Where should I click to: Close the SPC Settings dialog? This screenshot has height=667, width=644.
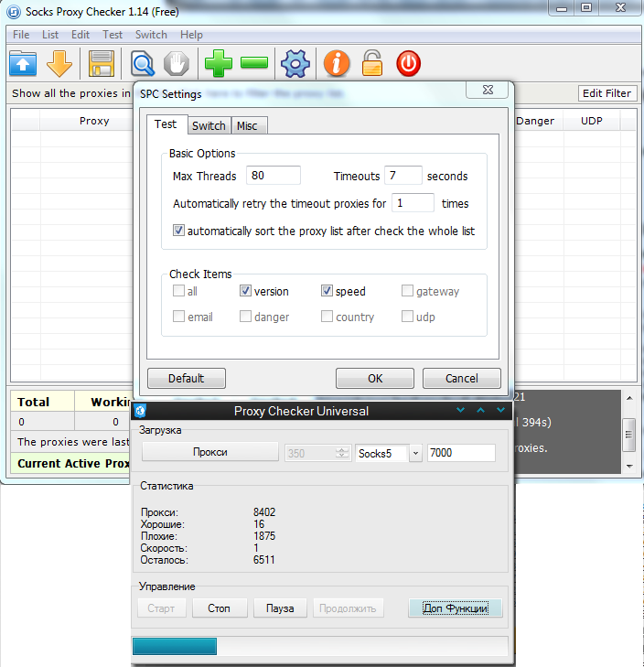[488, 90]
